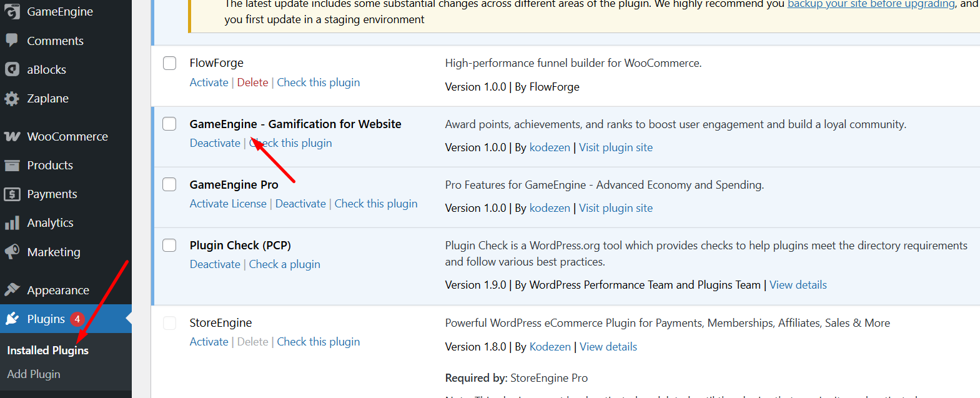Viewport: 980px width, 398px height.
Task: Click the FlowForge plugin title
Action: point(216,63)
